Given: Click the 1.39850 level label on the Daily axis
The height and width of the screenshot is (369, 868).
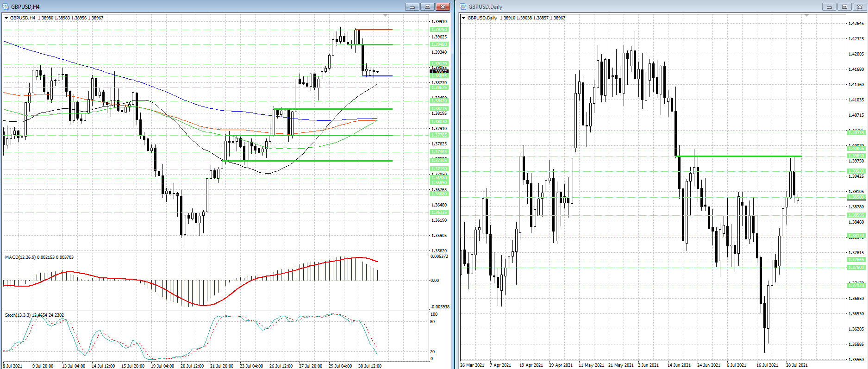Looking at the screenshot, I should click(856, 156).
